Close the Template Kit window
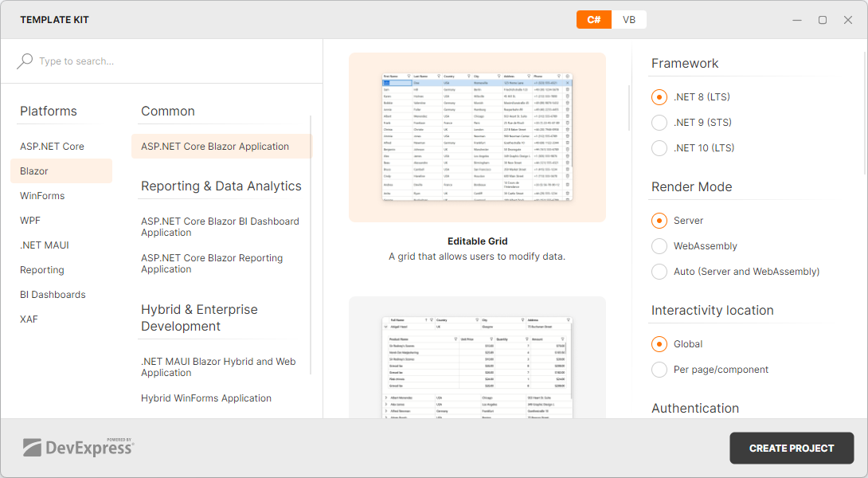Image resolution: width=868 pixels, height=478 pixels. point(848,20)
